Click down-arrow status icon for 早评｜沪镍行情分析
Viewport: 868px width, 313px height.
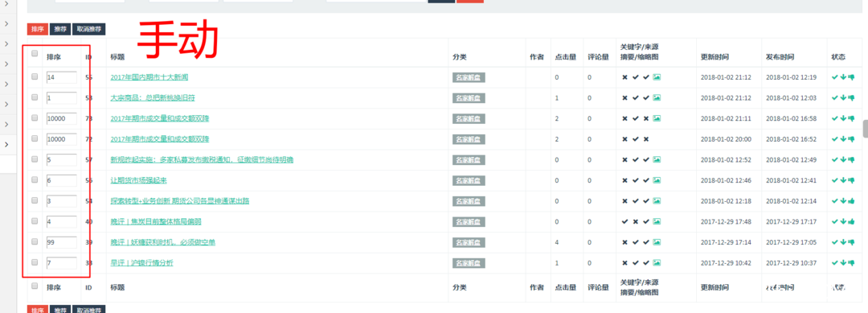tap(843, 262)
